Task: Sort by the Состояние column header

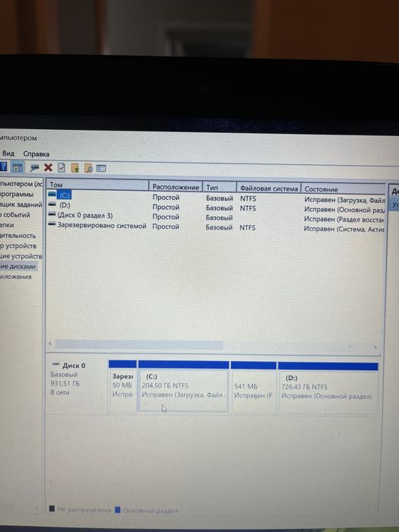Action: [343, 189]
